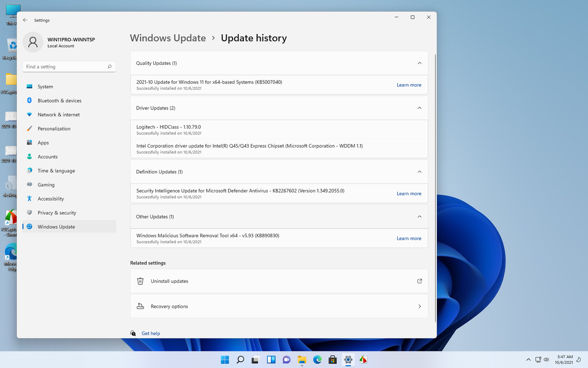The image size is (588, 368).
Task: Show hidden icons tray chevron
Action: point(528,360)
